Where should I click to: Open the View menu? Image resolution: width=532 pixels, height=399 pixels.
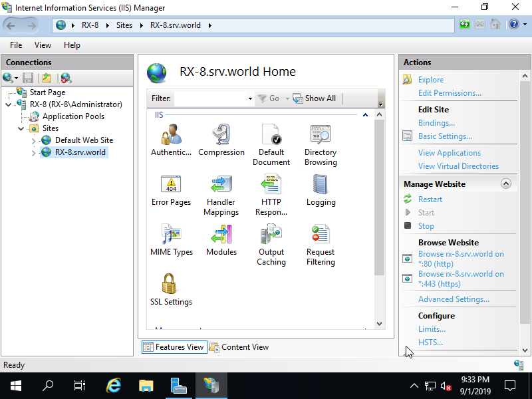pos(43,45)
